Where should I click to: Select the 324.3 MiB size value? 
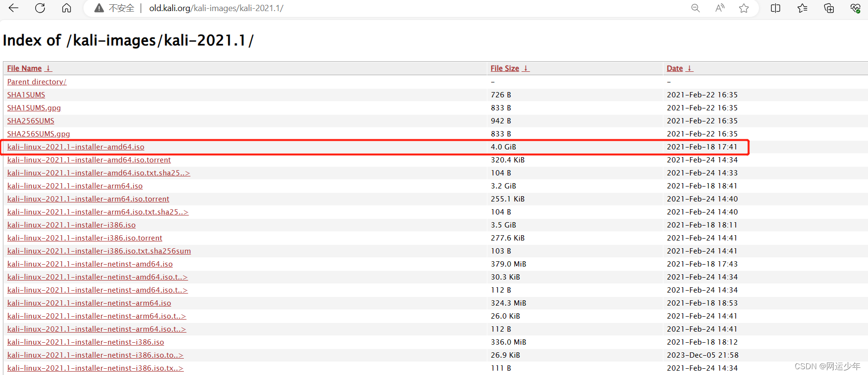(x=509, y=303)
